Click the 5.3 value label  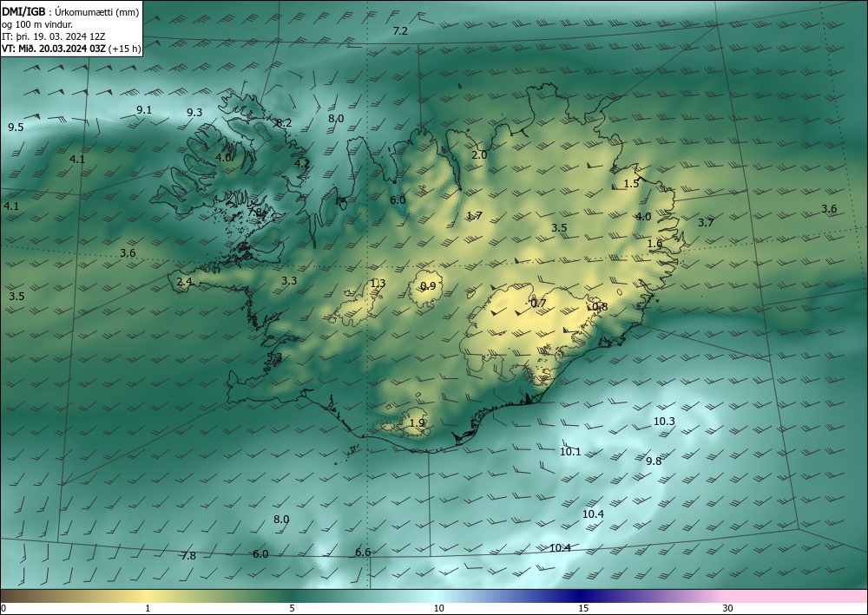point(274,357)
